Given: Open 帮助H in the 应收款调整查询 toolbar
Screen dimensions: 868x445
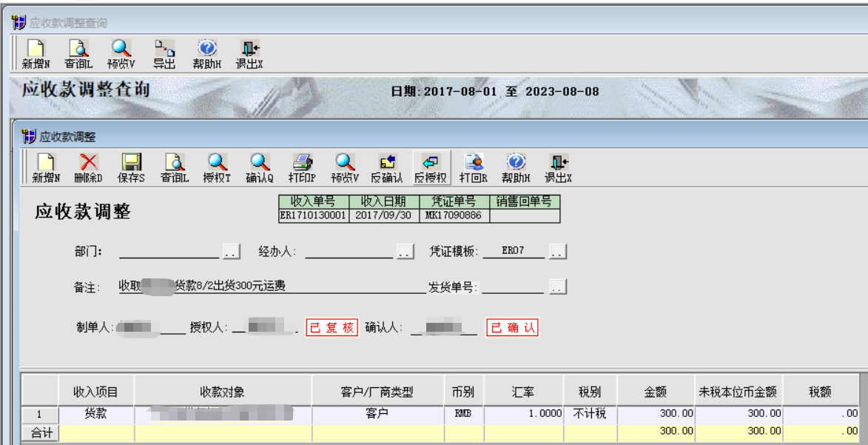Looking at the screenshot, I should point(207,54).
